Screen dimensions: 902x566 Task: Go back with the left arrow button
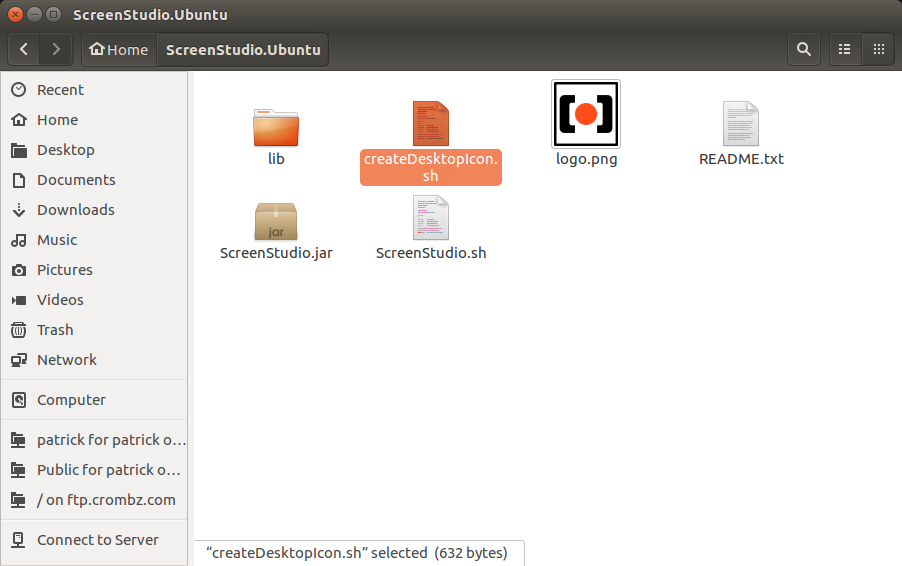tap(24, 49)
